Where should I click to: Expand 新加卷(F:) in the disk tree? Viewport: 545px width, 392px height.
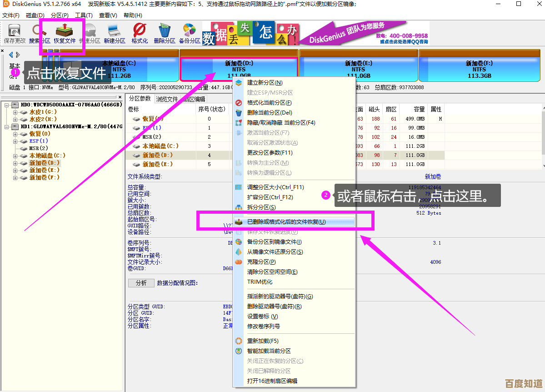pos(15,177)
